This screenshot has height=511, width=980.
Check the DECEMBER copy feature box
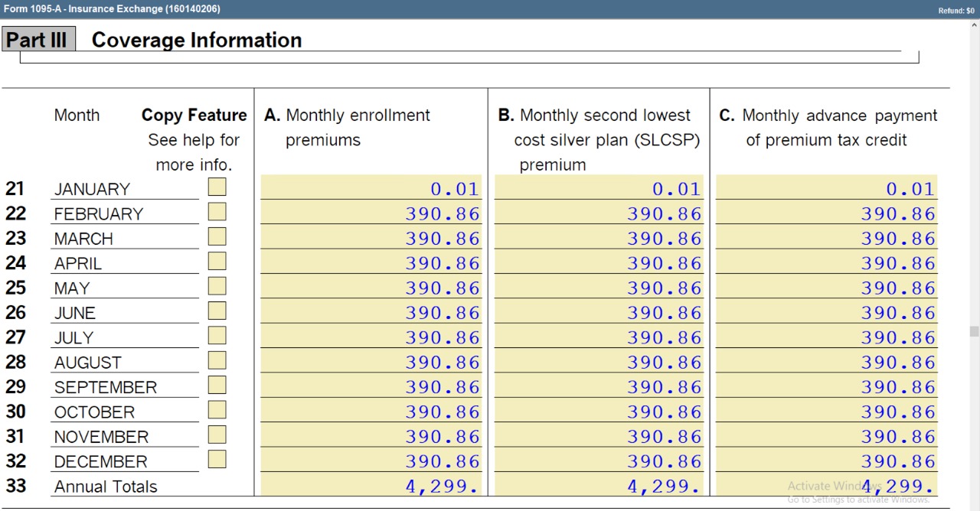tap(217, 460)
